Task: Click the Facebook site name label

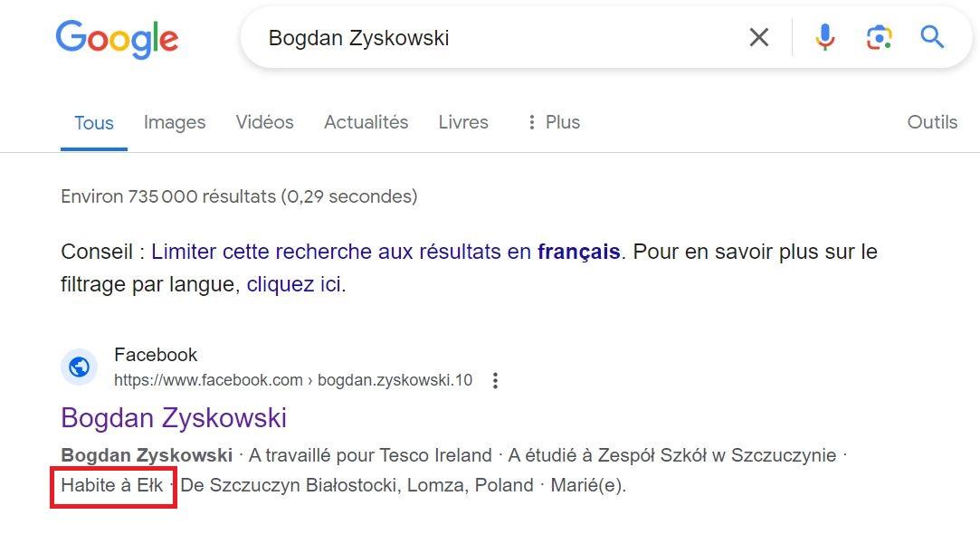Action: point(156,355)
